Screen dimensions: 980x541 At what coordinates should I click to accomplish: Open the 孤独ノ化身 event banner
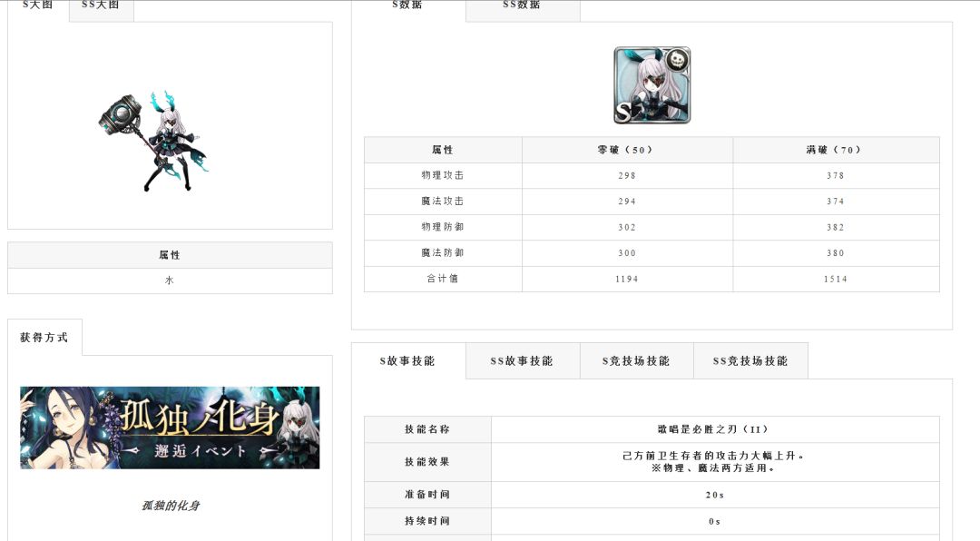[170, 428]
